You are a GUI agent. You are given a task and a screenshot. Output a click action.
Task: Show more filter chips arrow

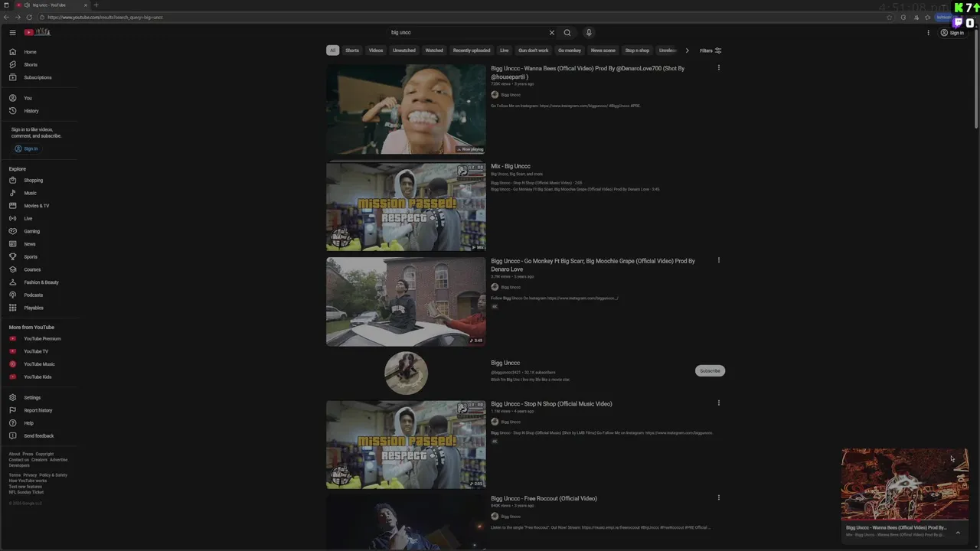(687, 51)
